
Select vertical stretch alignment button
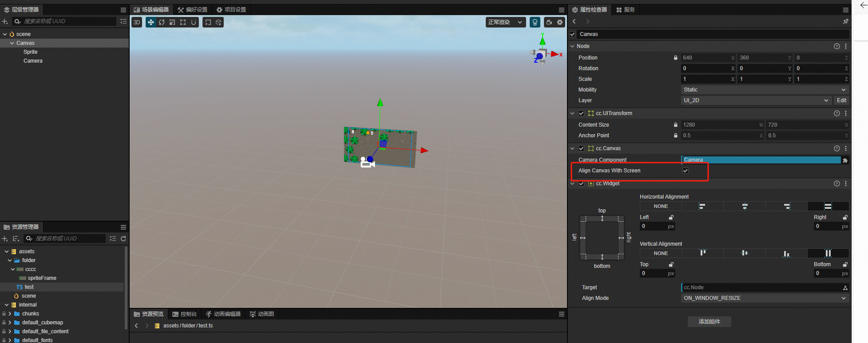point(828,253)
